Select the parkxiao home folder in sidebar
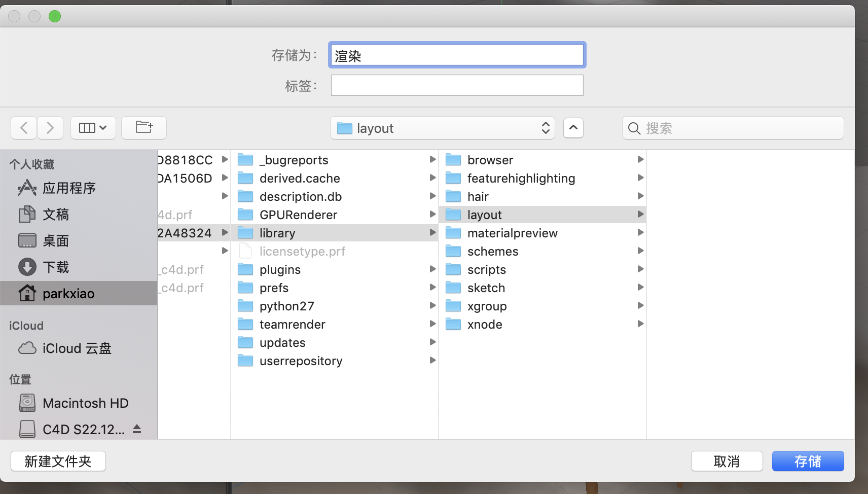 point(79,293)
